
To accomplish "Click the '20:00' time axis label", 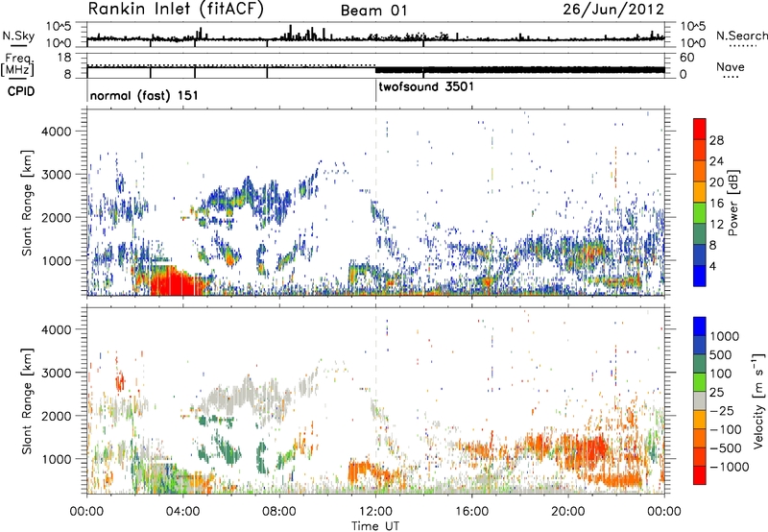I will click(x=568, y=512).
